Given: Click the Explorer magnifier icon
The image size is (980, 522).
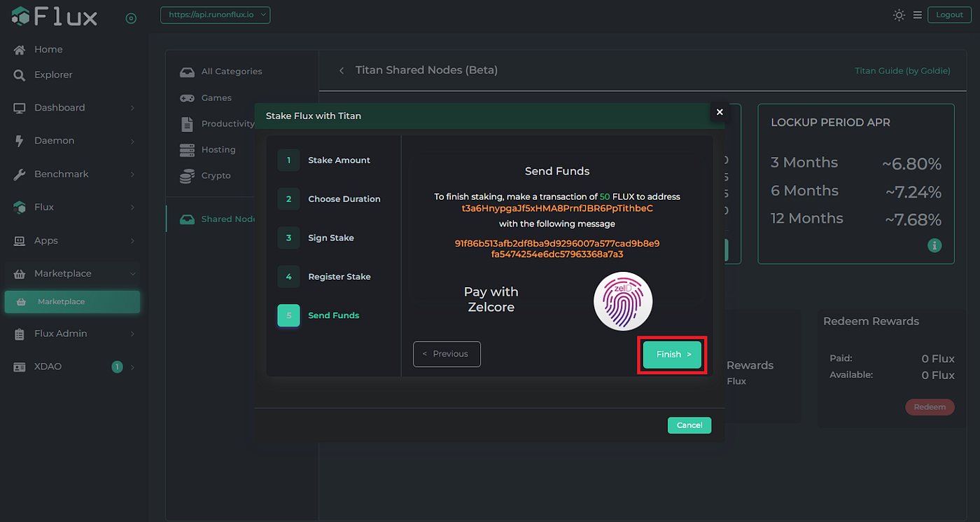Looking at the screenshot, I should 20,75.
